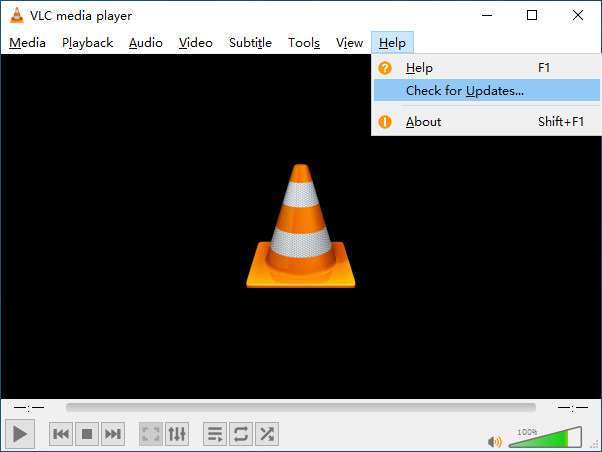Open the About entry in Help menu
Screen dimensions: 602x452
point(486,122)
